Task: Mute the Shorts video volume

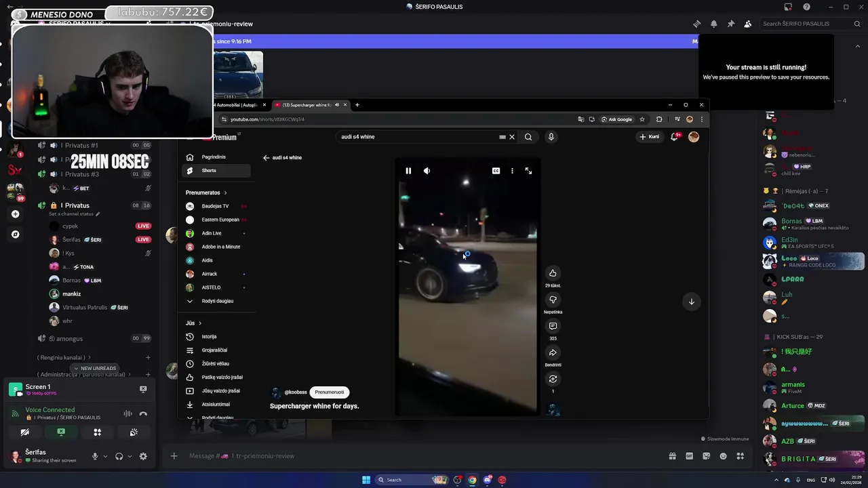Action: pos(427,171)
